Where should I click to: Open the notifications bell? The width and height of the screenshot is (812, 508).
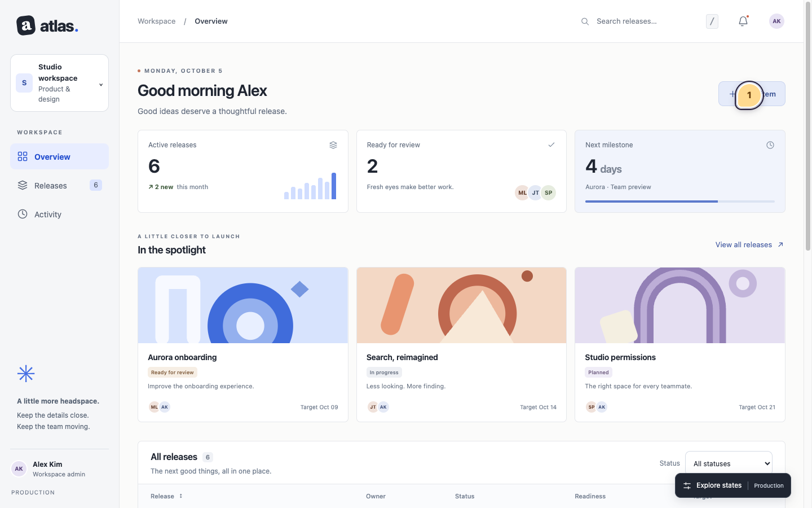click(743, 21)
